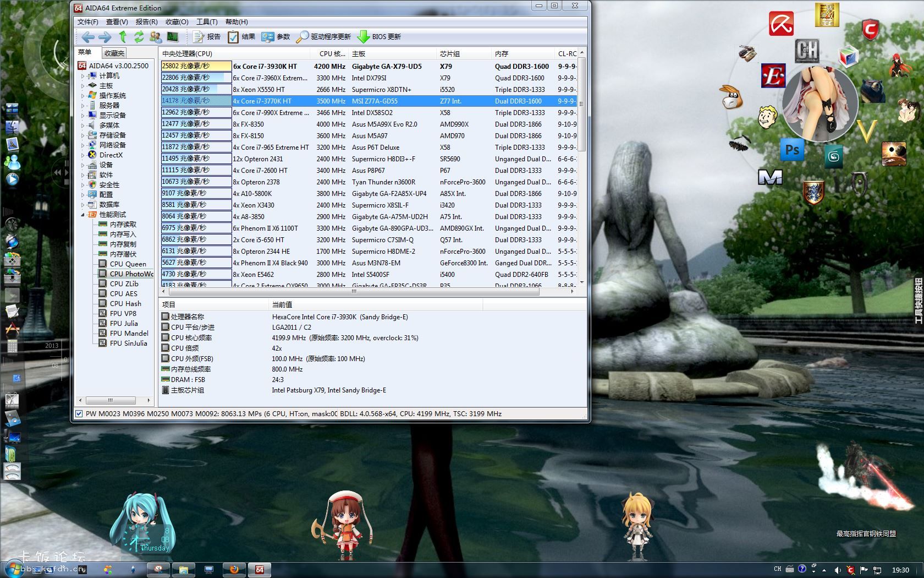Click the 内存 column header
The width and height of the screenshot is (924, 578).
tap(522, 54)
